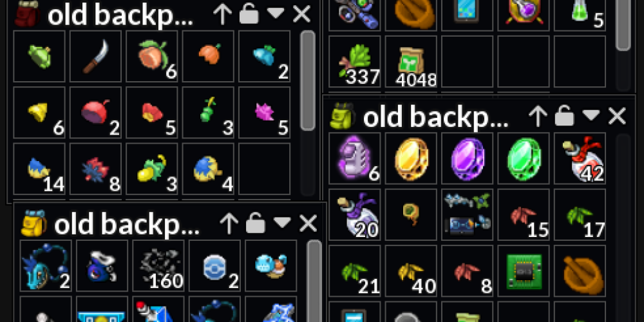This screenshot has height=322, width=644.
Task: Close the yellow backpack window
Action: tap(308, 223)
